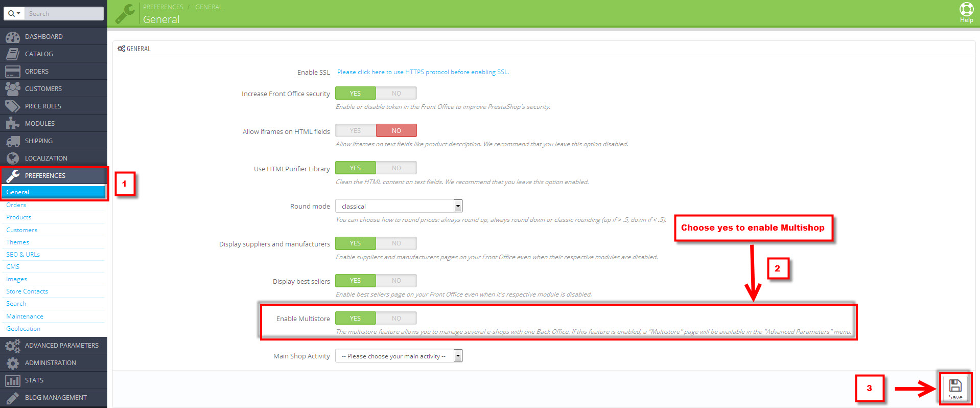
Task: Open SEO & URLs preferences
Action: 23,255
